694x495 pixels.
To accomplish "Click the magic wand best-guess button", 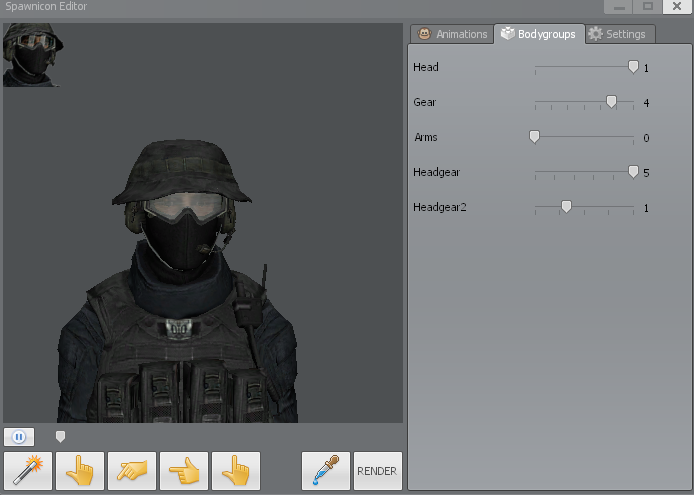I will [x=28, y=471].
